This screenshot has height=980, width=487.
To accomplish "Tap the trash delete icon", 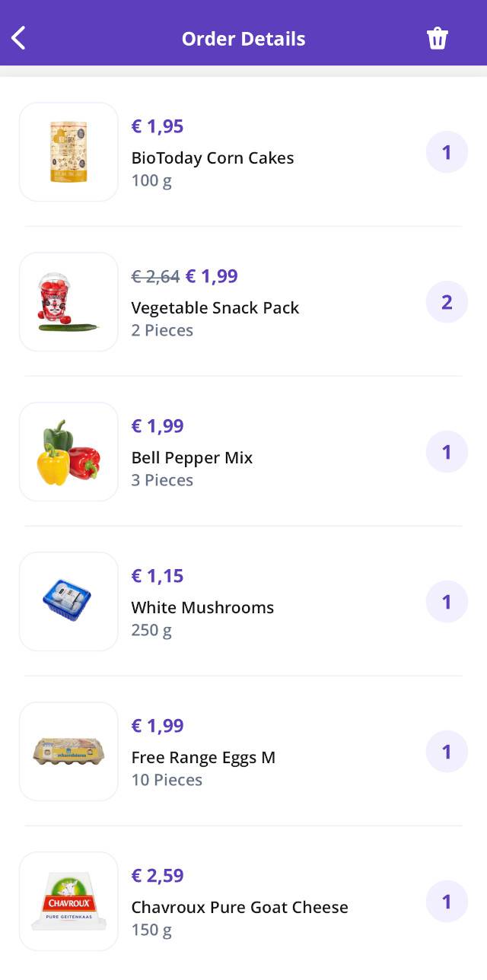I will [438, 38].
